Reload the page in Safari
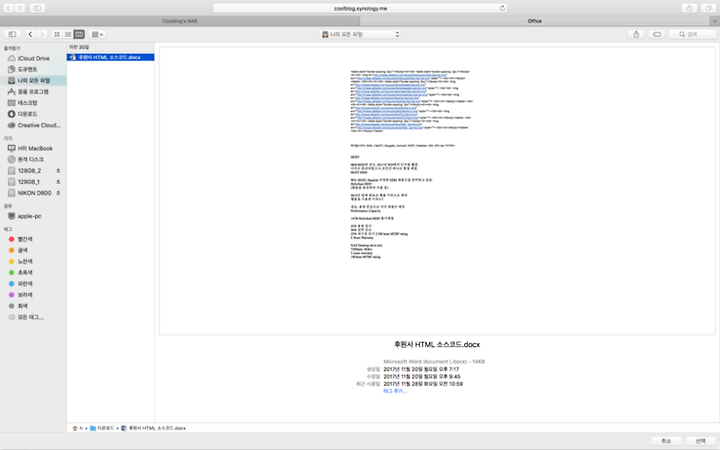The image size is (720, 450). 502,8
